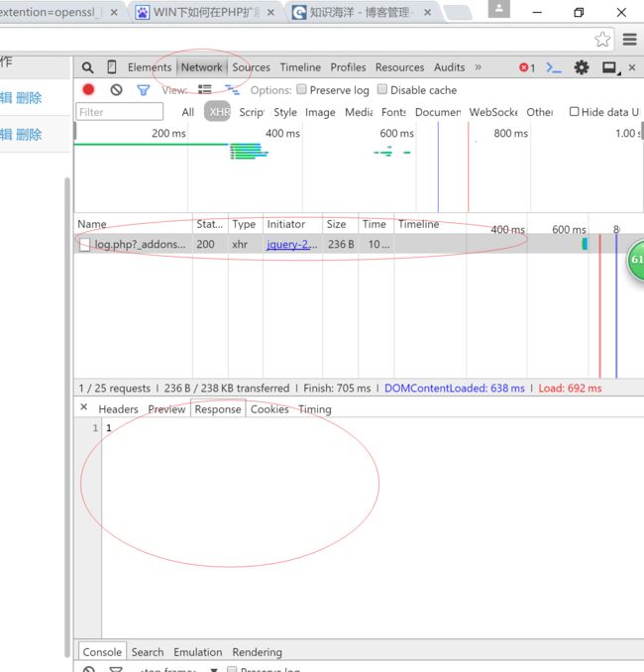Sort requests by Status column header

(209, 224)
